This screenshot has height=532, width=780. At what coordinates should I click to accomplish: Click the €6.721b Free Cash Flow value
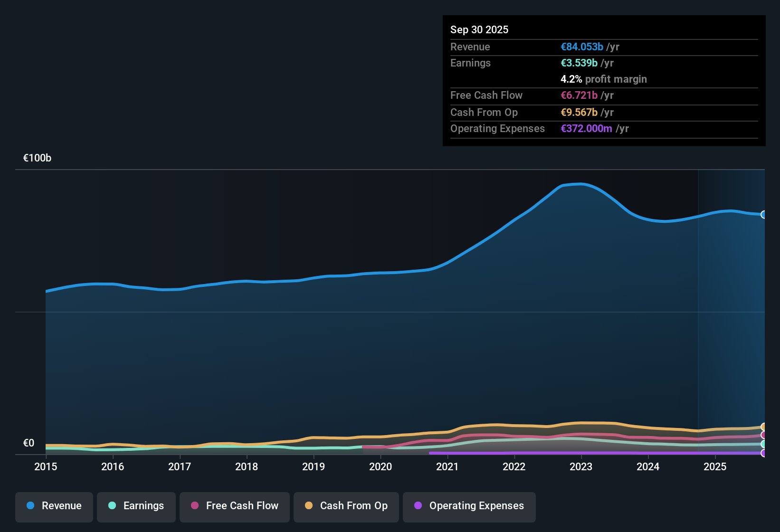click(579, 95)
